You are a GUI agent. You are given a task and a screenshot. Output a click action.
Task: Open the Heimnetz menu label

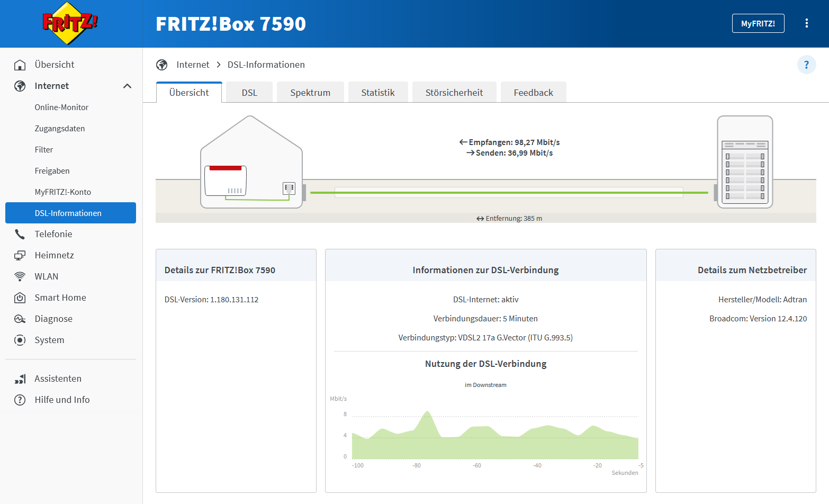tap(54, 255)
